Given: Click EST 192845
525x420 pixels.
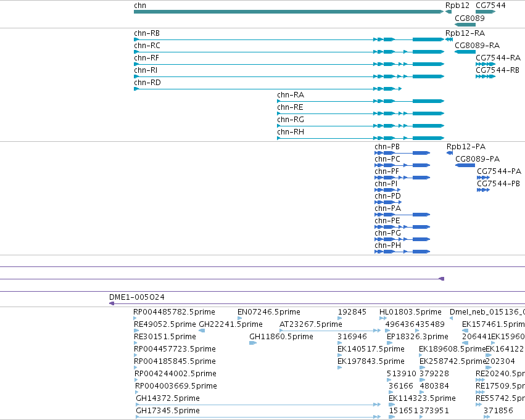Looking at the screenshot, I should click(x=352, y=312).
